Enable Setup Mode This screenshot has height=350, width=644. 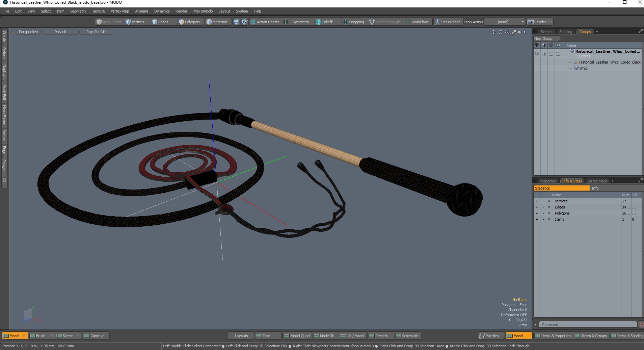tap(448, 22)
